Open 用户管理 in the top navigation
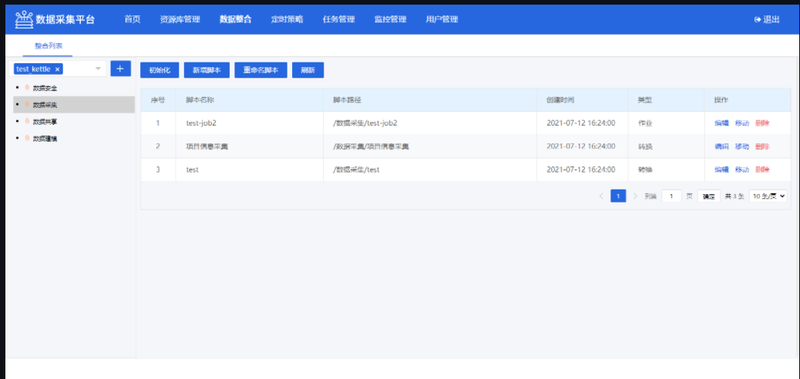800x379 pixels. [x=442, y=19]
